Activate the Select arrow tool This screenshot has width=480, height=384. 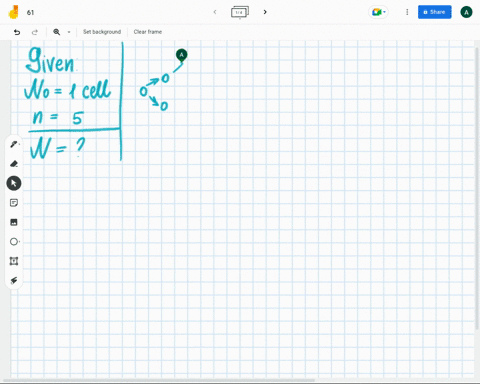[x=14, y=183]
